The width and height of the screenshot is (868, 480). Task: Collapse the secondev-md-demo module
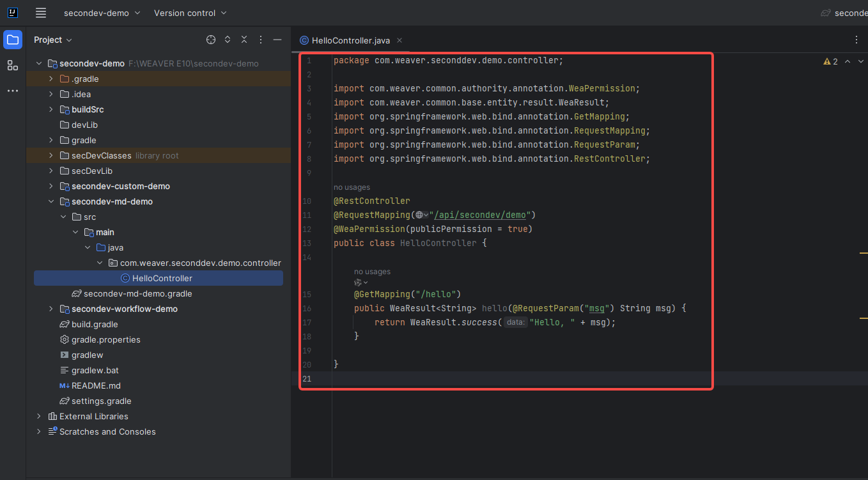pyautogui.click(x=51, y=202)
